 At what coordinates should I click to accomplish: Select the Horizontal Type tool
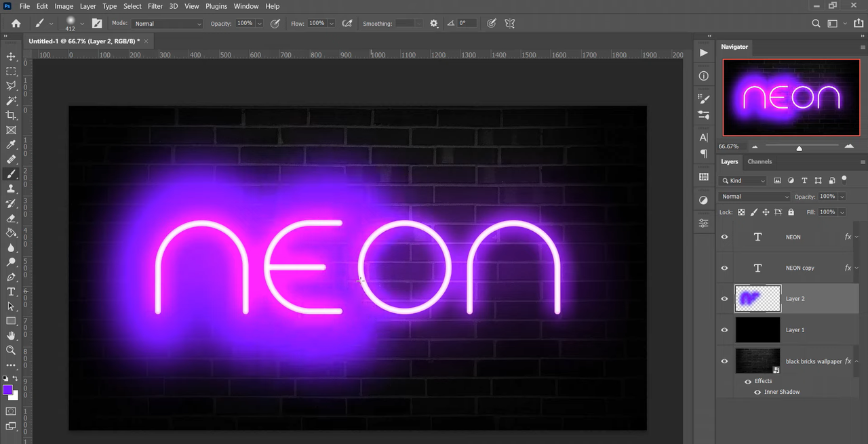(x=11, y=291)
